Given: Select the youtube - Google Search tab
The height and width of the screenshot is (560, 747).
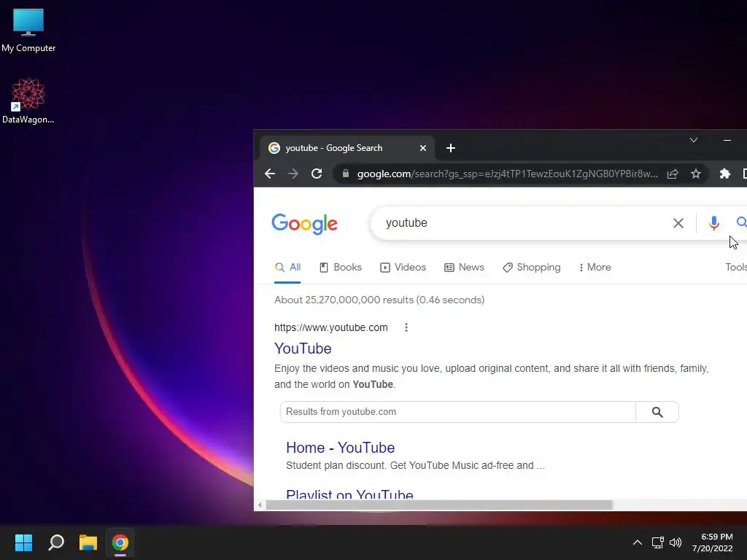Looking at the screenshot, I should [347, 148].
